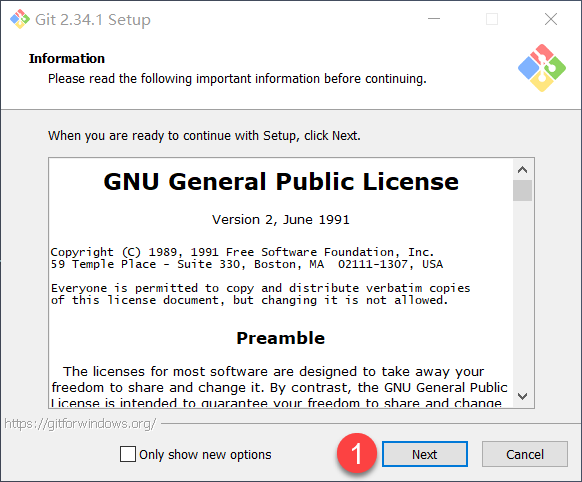Click the Version 2, June 1991 text

(x=281, y=219)
